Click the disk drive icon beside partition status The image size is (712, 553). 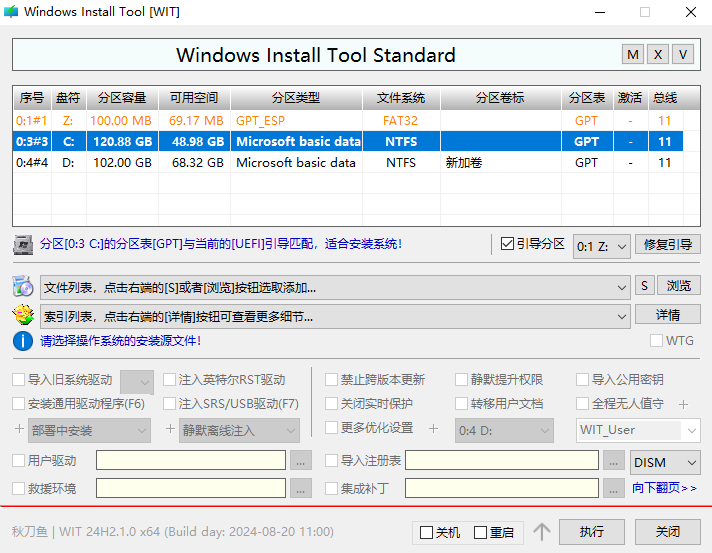tap(23, 245)
